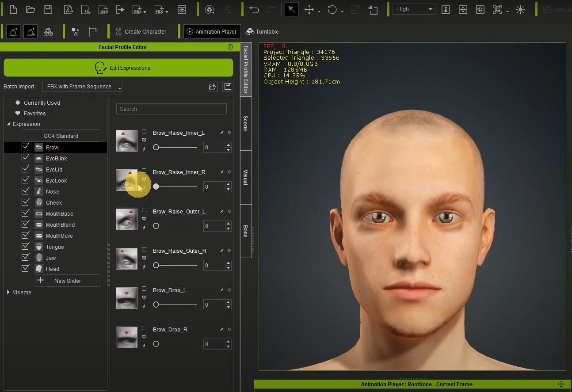This screenshot has width=572, height=392.
Task: Click the save profile icon near Batch Import
Action: [x=228, y=87]
